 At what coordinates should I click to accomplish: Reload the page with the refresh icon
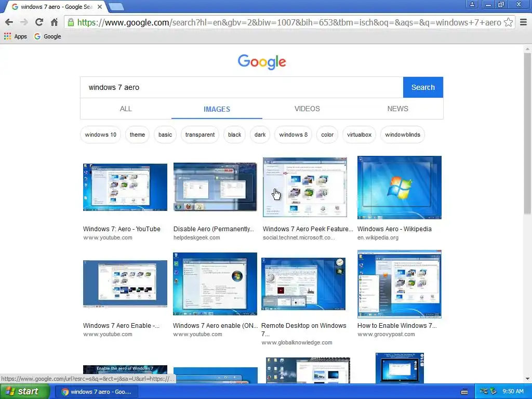[x=39, y=22]
